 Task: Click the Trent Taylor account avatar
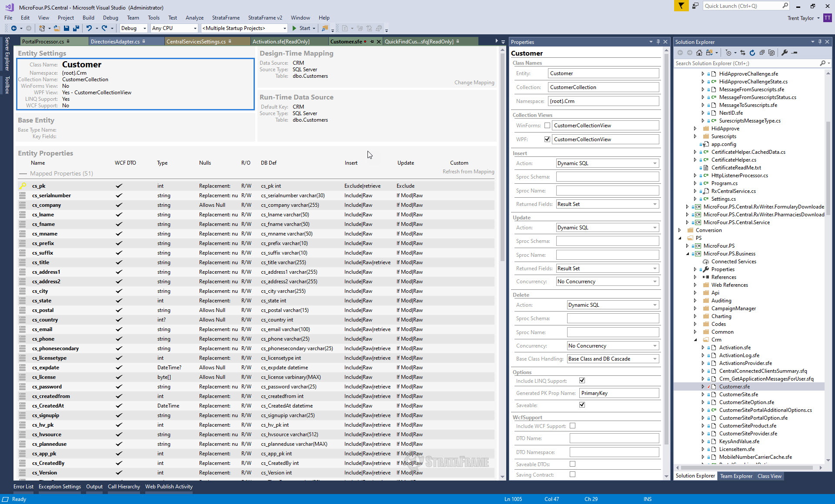pos(827,18)
